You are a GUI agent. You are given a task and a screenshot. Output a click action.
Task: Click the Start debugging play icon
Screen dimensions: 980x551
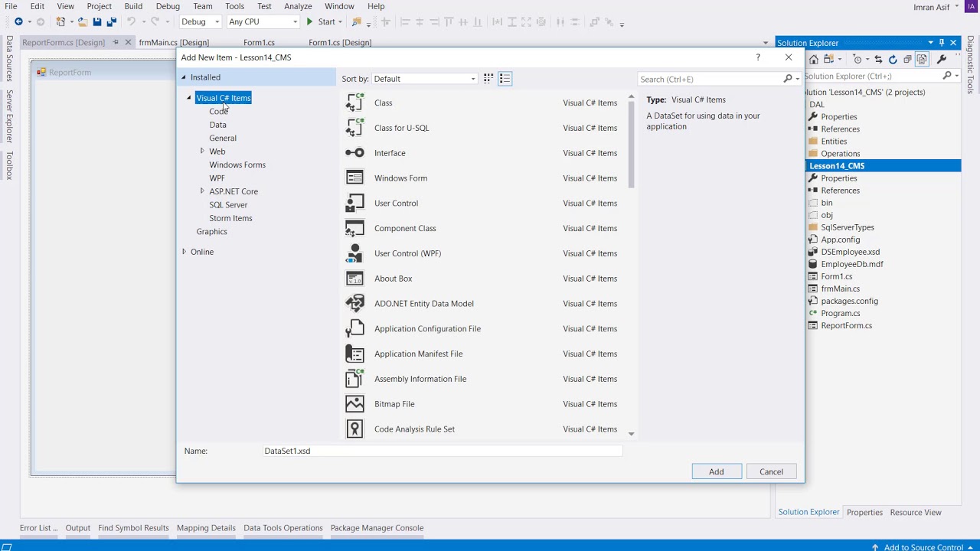[309, 21]
